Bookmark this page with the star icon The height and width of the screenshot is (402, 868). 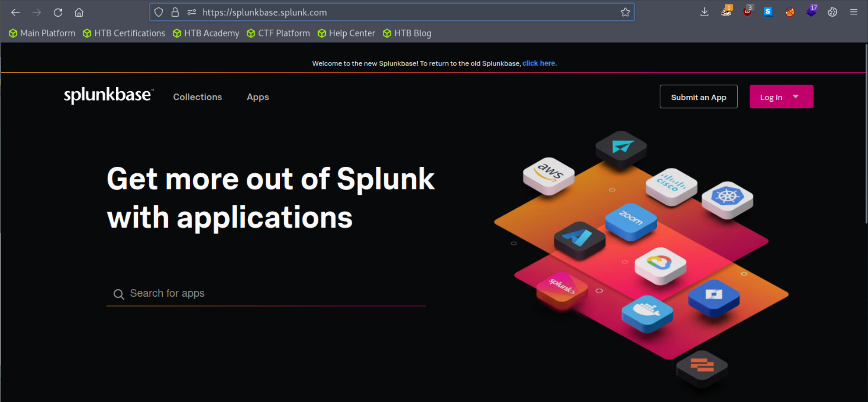626,12
